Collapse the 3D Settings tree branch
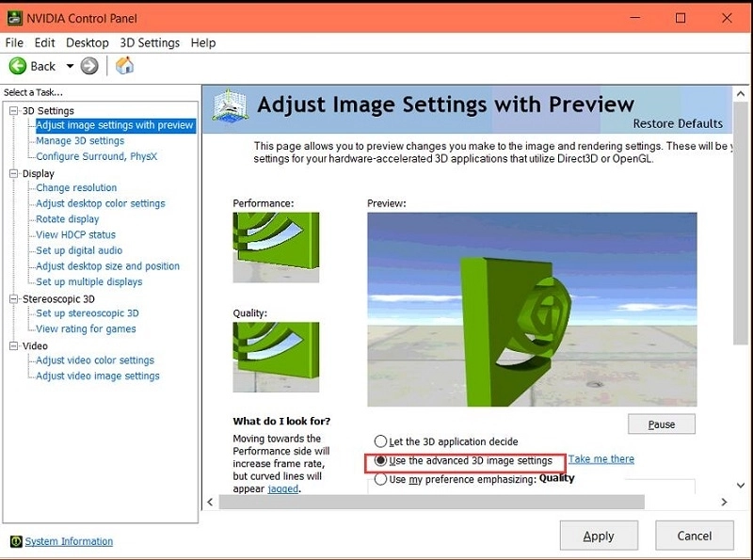Viewport: 753px width, 560px height. coord(13,109)
